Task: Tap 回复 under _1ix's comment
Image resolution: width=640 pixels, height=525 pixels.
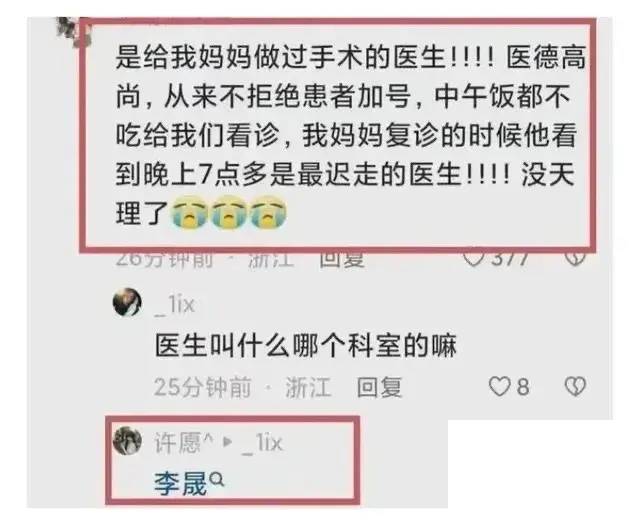Action: 380,387
